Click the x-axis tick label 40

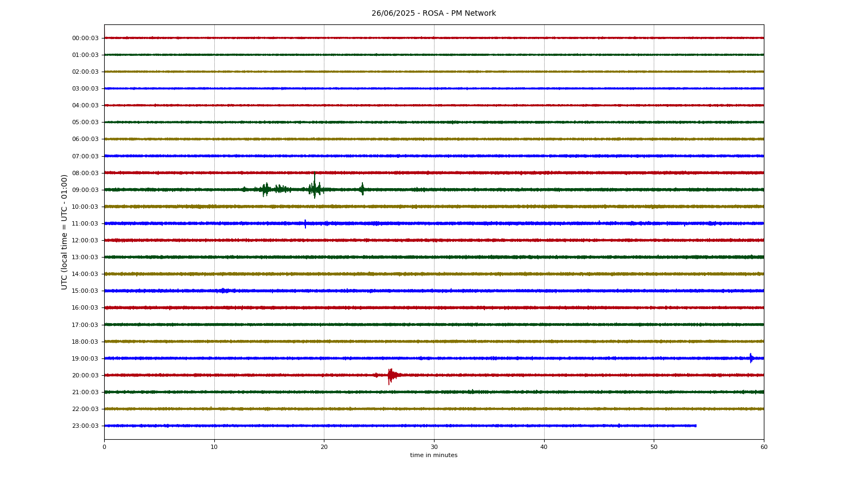coord(544,447)
